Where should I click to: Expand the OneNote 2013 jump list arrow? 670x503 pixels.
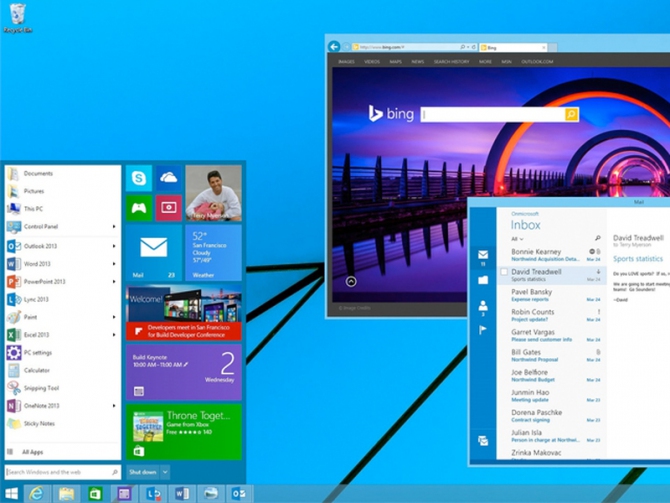[x=114, y=406]
